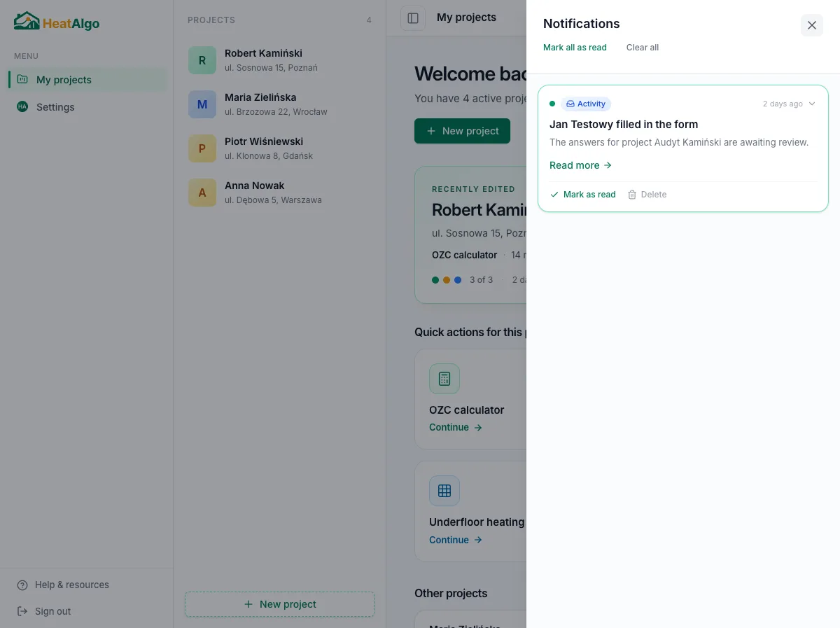Mark the Jan Testowy notification as read
The height and width of the screenshot is (628, 840).
[582, 195]
